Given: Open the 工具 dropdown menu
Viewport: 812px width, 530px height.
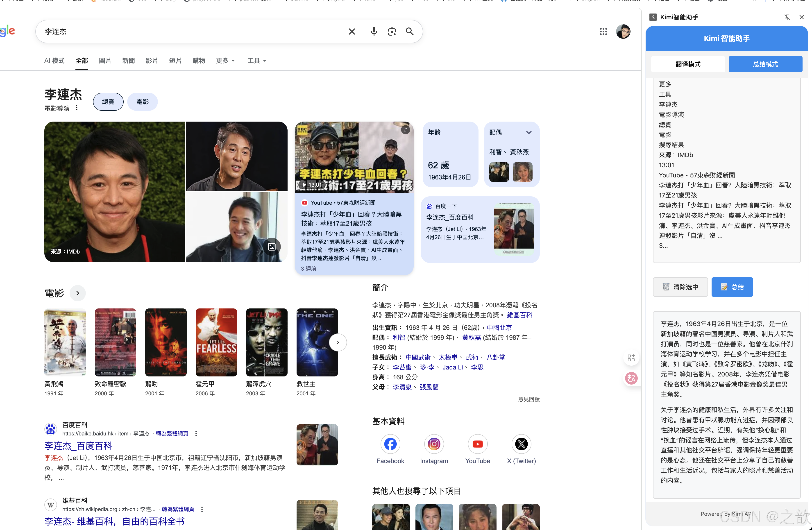Looking at the screenshot, I should (256, 61).
